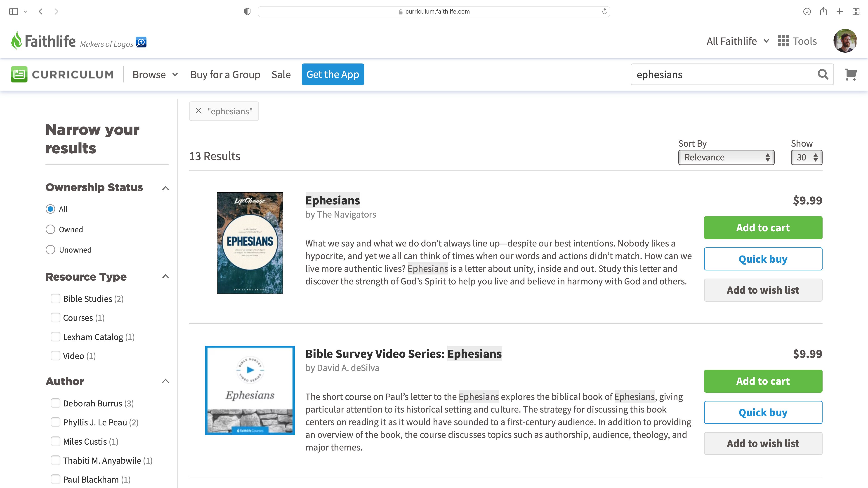Screen dimensions: 868x488
Task: Open the Safari sidebar menu chevron
Action: 25,12
